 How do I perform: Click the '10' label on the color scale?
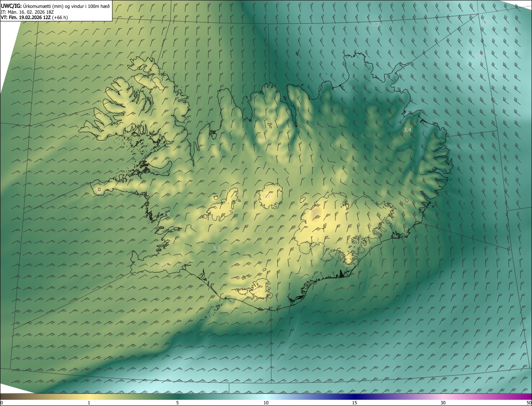[x=266, y=403]
